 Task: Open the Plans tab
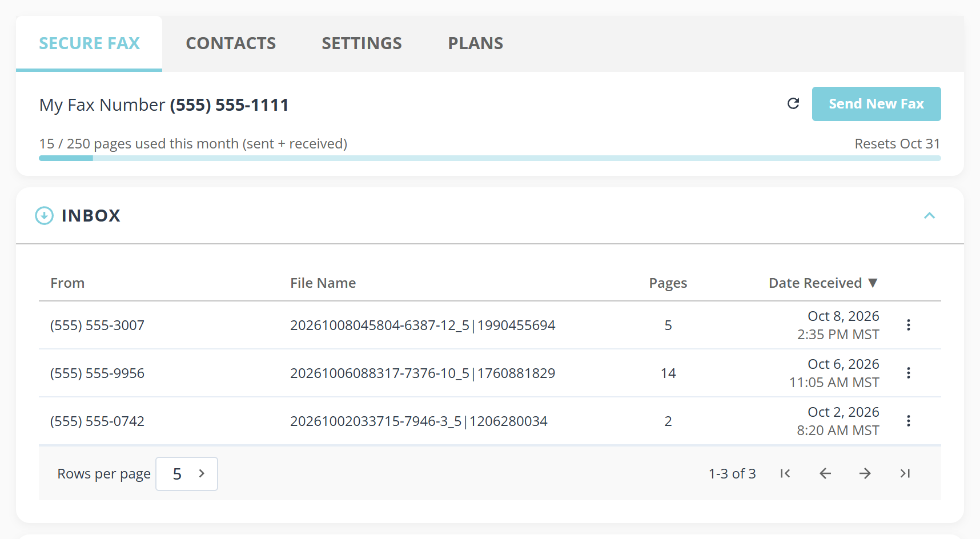tap(476, 43)
